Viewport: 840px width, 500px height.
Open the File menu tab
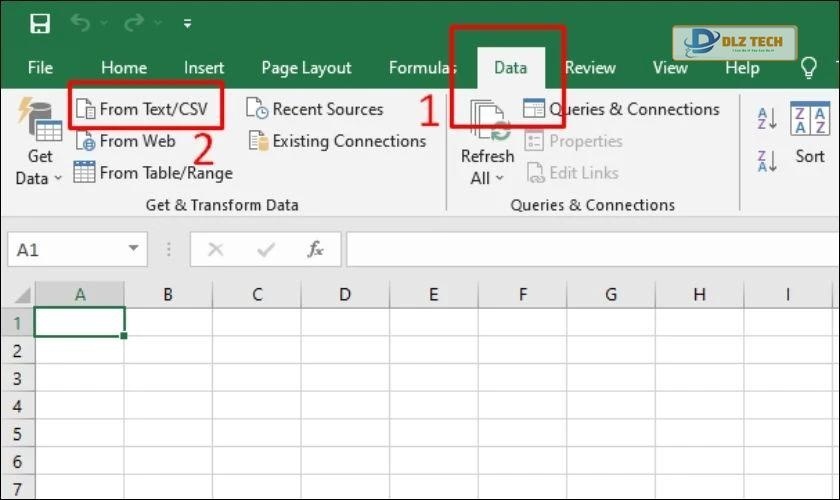(40, 68)
